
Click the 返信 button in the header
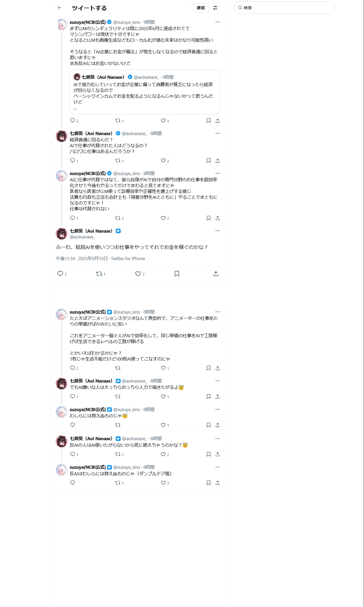[201, 8]
